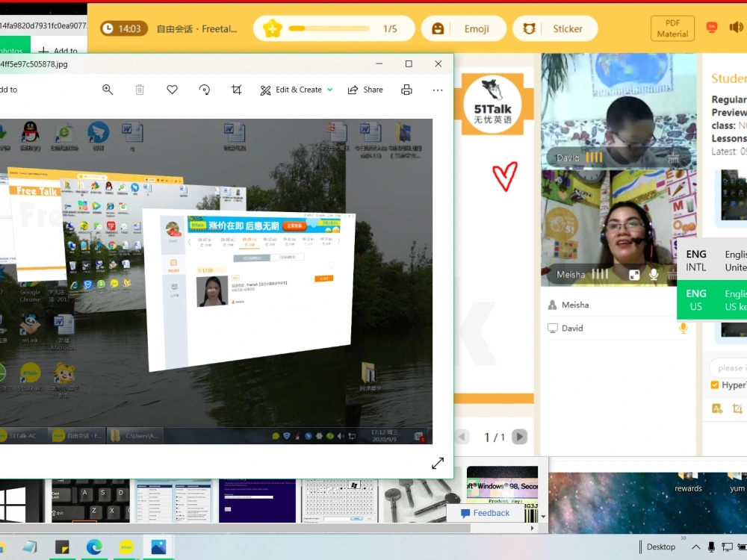Click the class timer showing 14:03
This screenshot has height=560, width=747.
(x=123, y=28)
